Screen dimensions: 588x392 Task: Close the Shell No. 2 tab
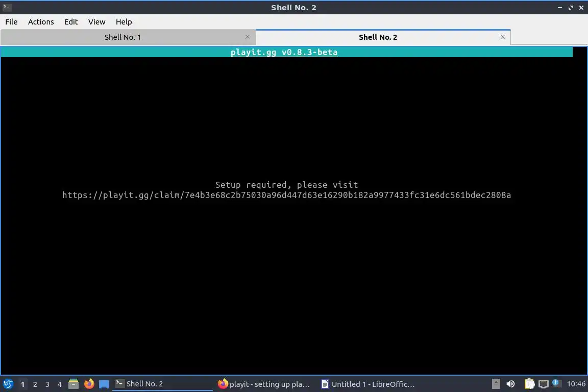[503, 37]
